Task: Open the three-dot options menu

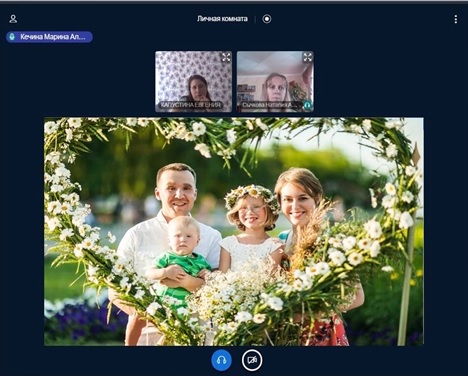Action: [x=456, y=19]
